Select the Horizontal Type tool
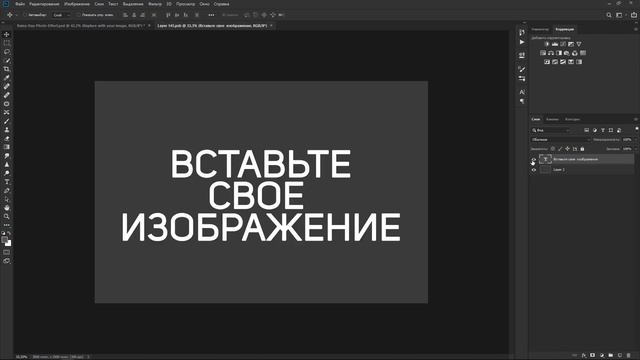Screen dimensions: 640x360 coord(7,182)
